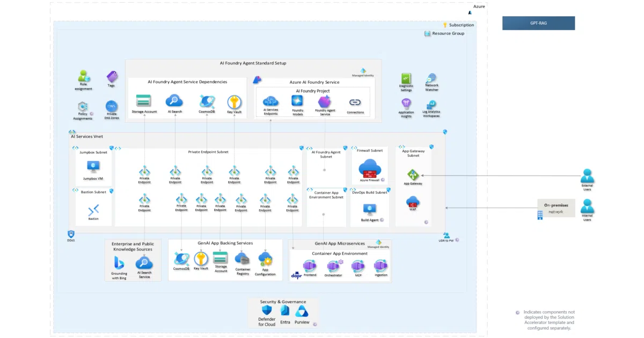Select the App Configuration icon
The image size is (644, 338).
265,259
